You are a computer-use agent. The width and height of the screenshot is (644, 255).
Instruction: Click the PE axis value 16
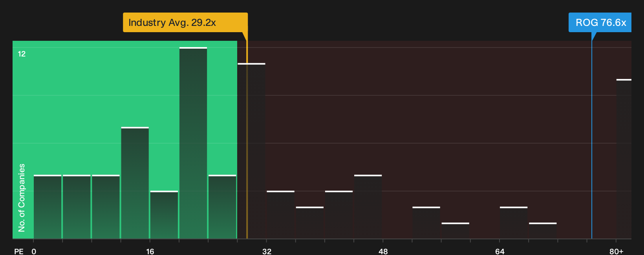(x=150, y=251)
